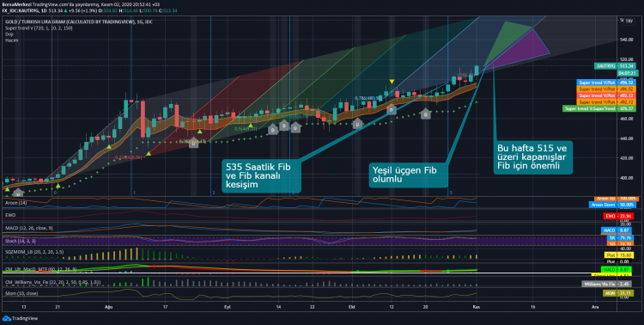Click the BorsaMerkezi author name in header
644x325 pixels.
pos(16,4)
